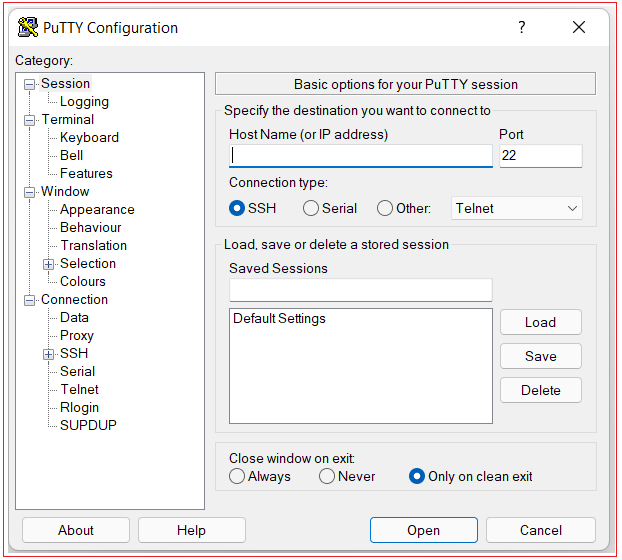This screenshot has width=622, height=560.
Task: Open the Terminal category
Action: 68,119
